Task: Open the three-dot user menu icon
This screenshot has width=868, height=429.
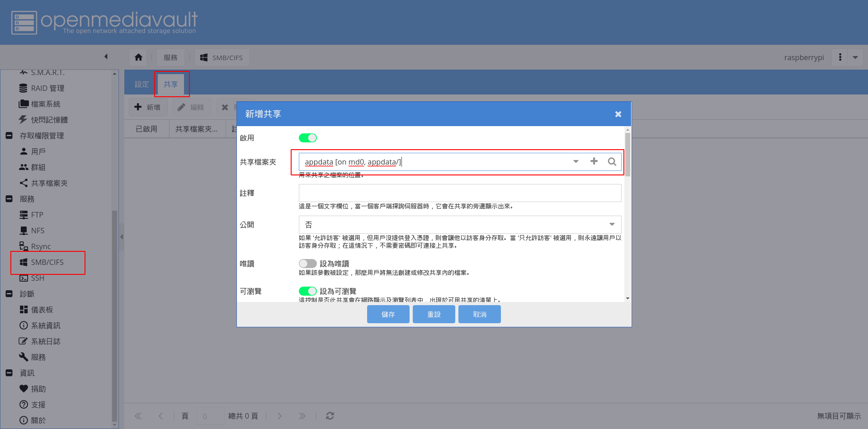Action: (x=840, y=57)
